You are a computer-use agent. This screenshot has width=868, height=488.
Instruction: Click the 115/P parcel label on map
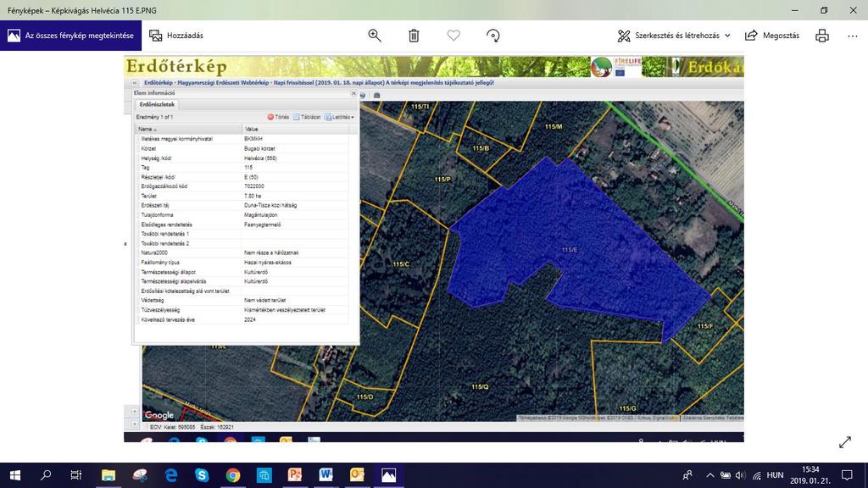442,180
